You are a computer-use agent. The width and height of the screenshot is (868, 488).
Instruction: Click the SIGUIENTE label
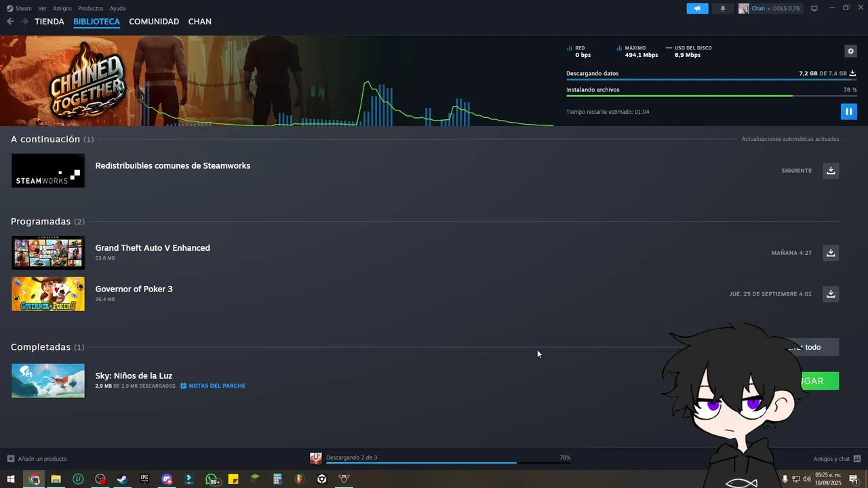coord(797,171)
